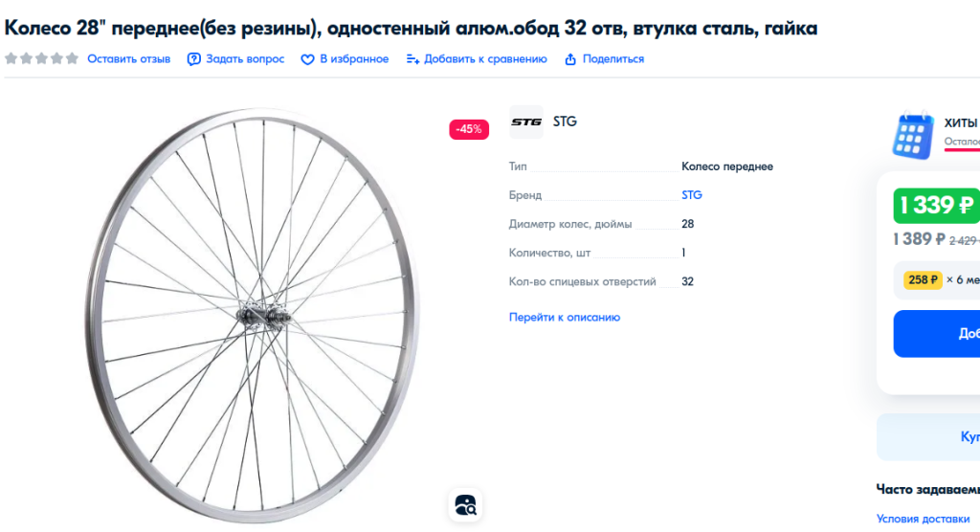Click the STG brand logo
The width and height of the screenshot is (980, 532).
tap(525, 122)
